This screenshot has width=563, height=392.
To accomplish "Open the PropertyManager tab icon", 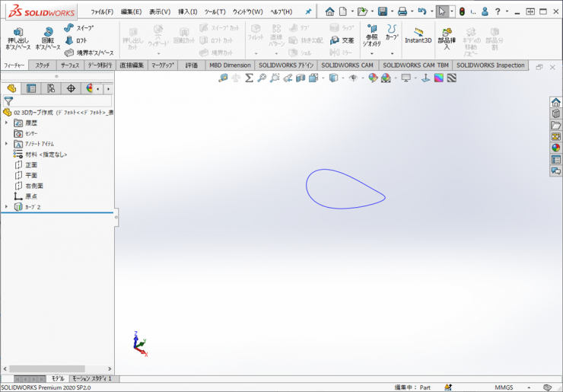I will (31, 88).
